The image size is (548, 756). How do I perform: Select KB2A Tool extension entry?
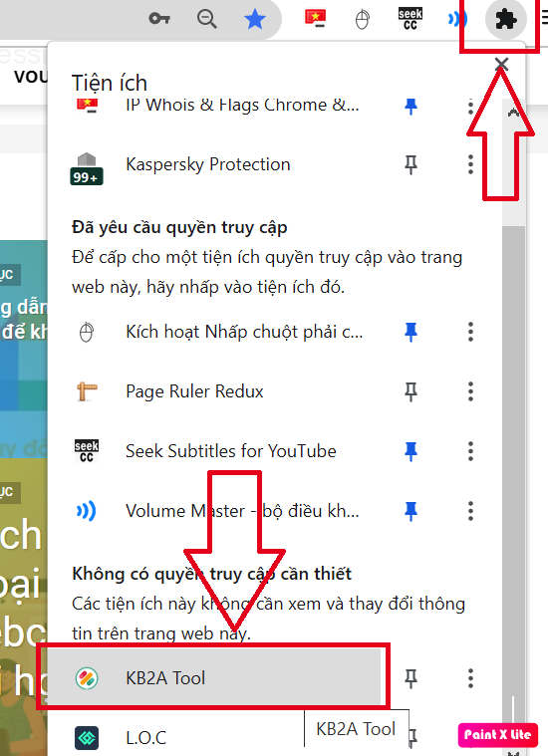[x=214, y=678]
